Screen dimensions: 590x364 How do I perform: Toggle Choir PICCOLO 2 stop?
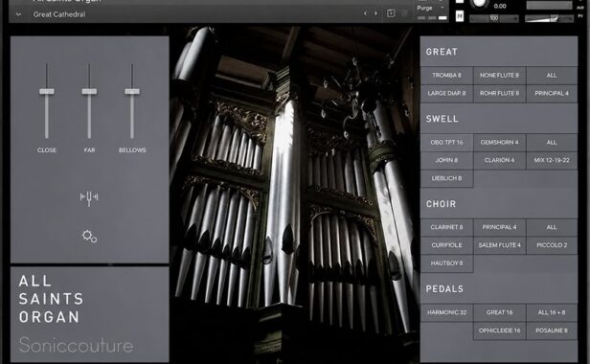pos(552,245)
